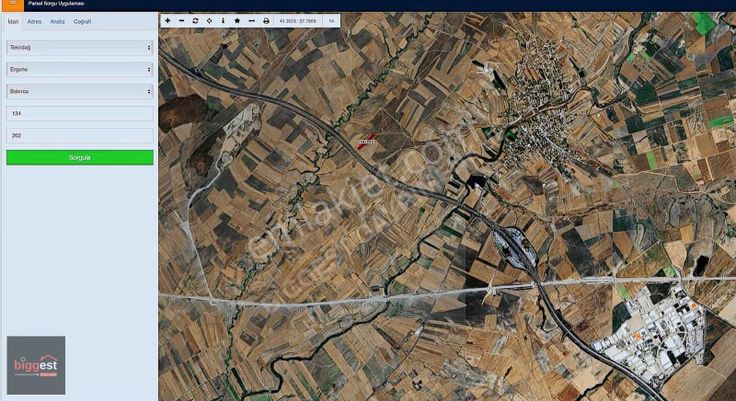Click the biggest logo image
The image size is (736, 401).
tap(36, 365)
